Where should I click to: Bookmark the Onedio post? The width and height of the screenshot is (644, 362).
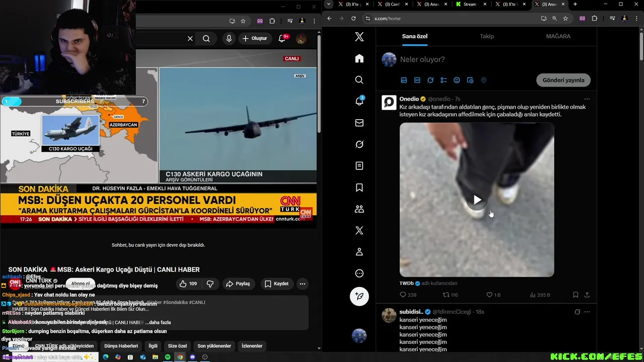coord(576,295)
